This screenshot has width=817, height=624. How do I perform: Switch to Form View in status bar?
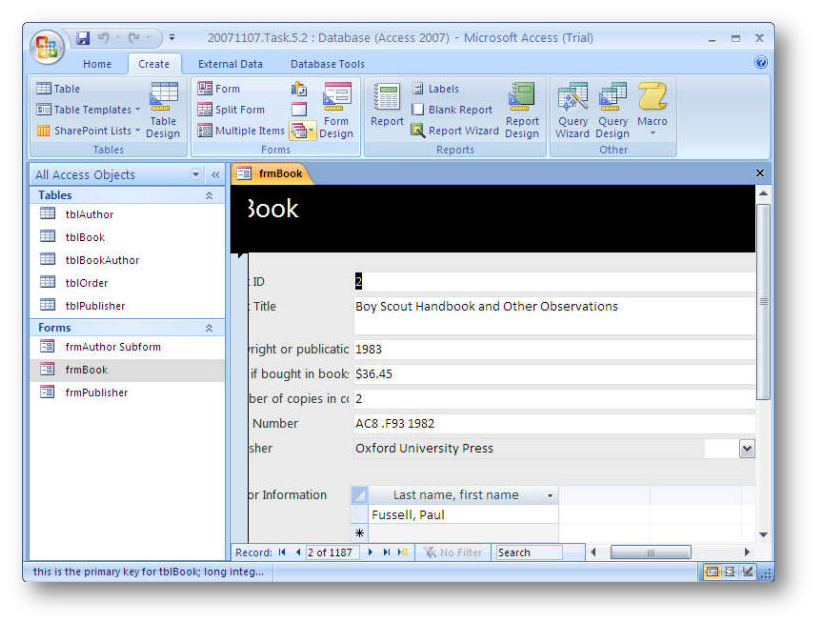[x=712, y=572]
